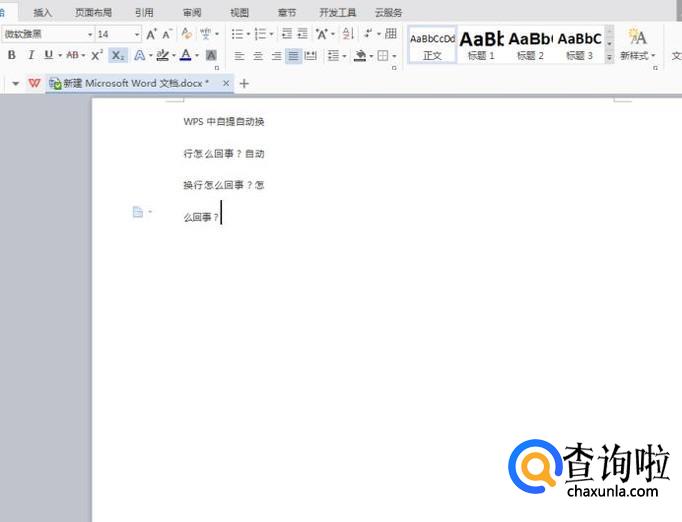Open the font size 14 dropdown
This screenshot has height=522, width=682.
(x=137, y=34)
